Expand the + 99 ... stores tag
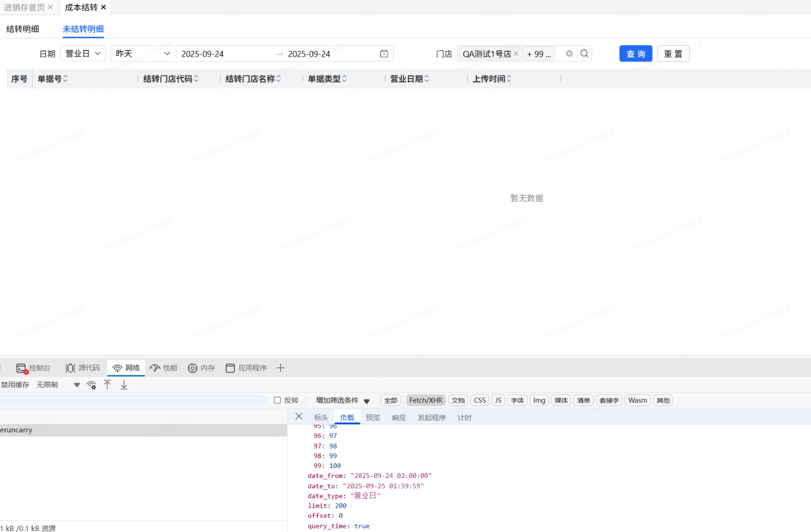This screenshot has height=532, width=811. tap(539, 54)
